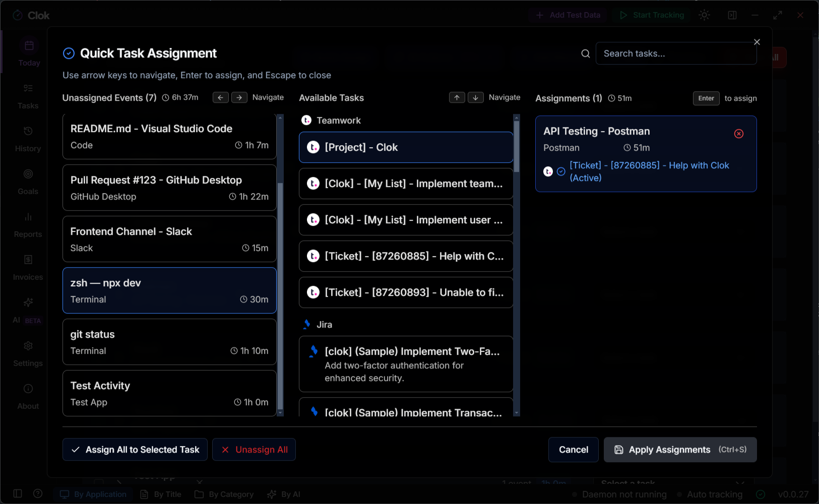Click the right arrow navigate key
The height and width of the screenshot is (504, 819).
click(239, 97)
